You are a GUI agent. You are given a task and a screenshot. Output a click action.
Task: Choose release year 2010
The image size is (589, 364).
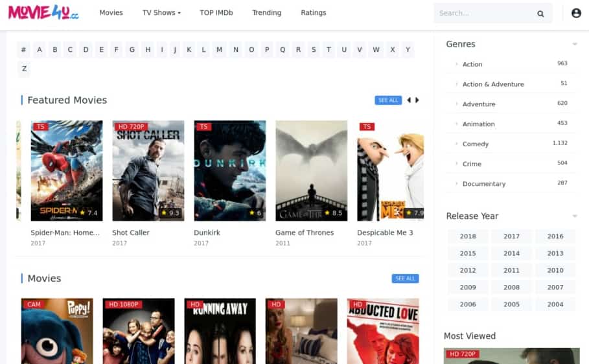click(x=555, y=270)
